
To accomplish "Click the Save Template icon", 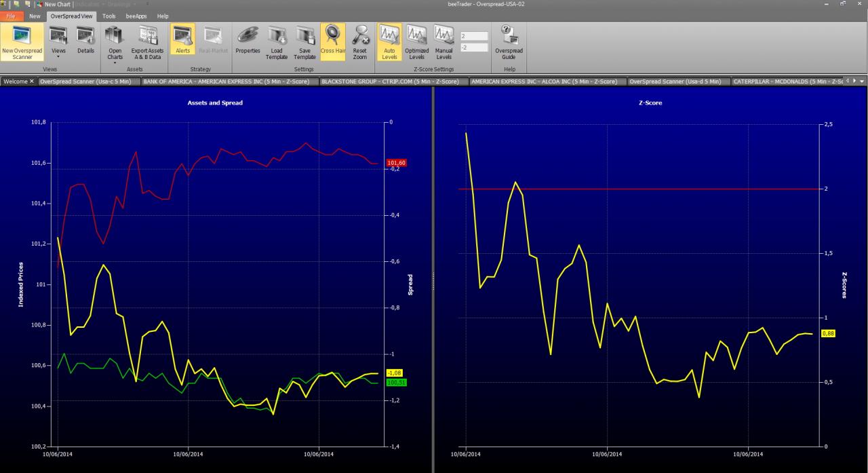I will 304,42.
